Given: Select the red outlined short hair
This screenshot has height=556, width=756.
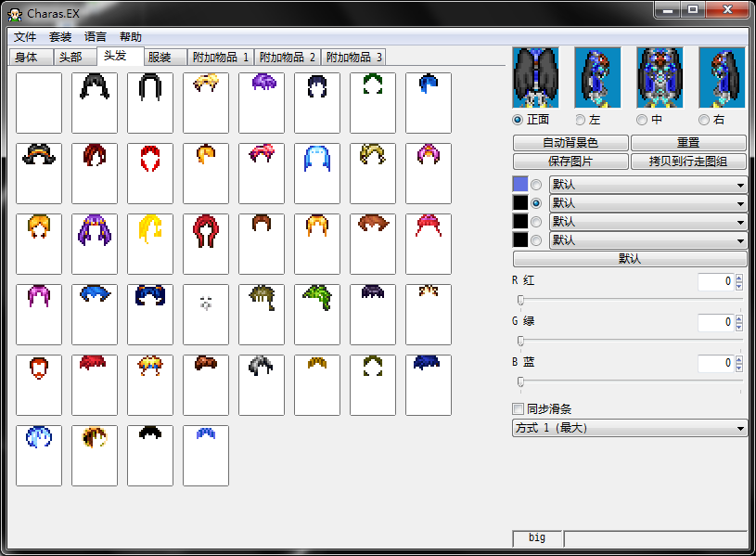Looking at the screenshot, I should (150, 174).
